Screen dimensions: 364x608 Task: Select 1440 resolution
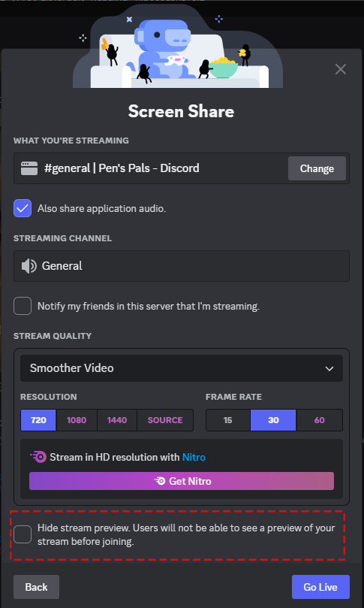[117, 420]
